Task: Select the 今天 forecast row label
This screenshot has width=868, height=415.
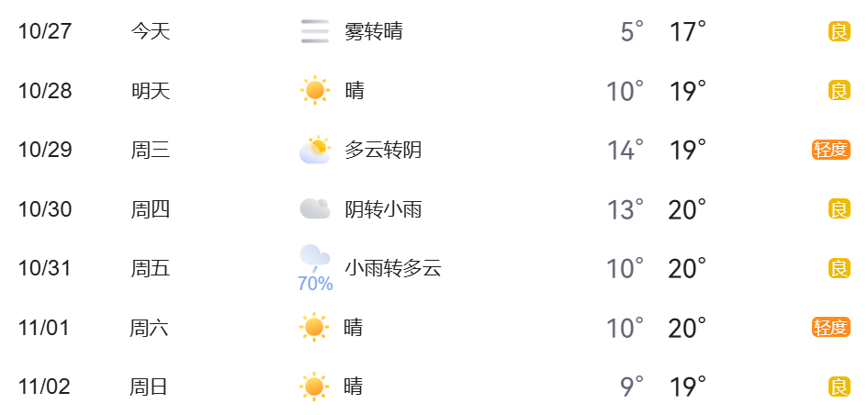Action: coord(151,32)
